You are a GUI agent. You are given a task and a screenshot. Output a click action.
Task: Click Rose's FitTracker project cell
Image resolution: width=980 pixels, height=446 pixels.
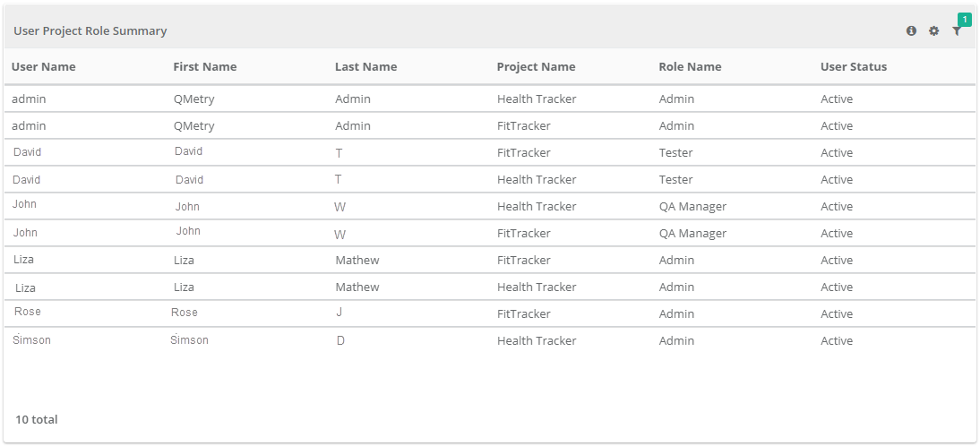pyautogui.click(x=524, y=313)
